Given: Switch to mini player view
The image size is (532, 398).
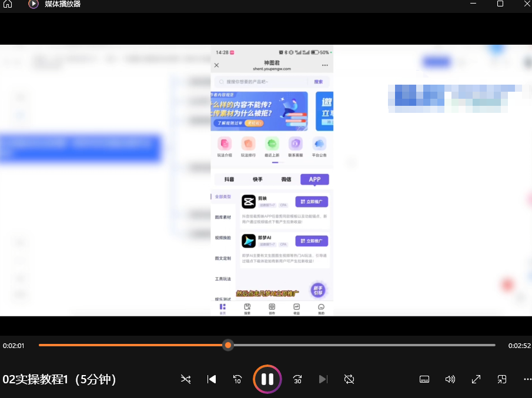Looking at the screenshot, I should pyautogui.click(x=502, y=379).
